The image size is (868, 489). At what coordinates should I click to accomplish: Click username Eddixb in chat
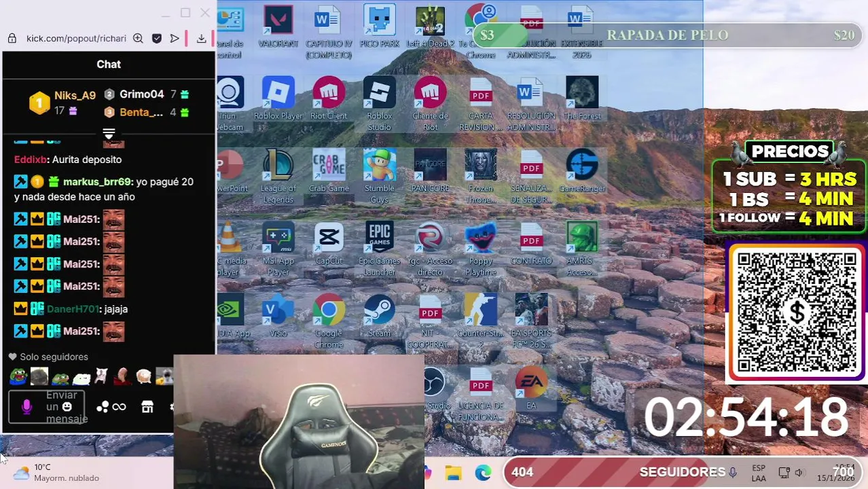pyautogui.click(x=31, y=160)
